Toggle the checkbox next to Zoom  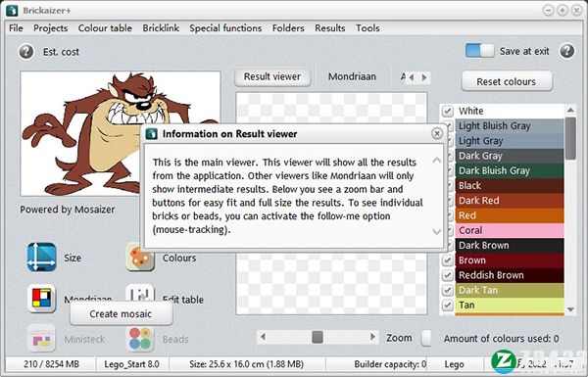pyautogui.click(x=426, y=338)
